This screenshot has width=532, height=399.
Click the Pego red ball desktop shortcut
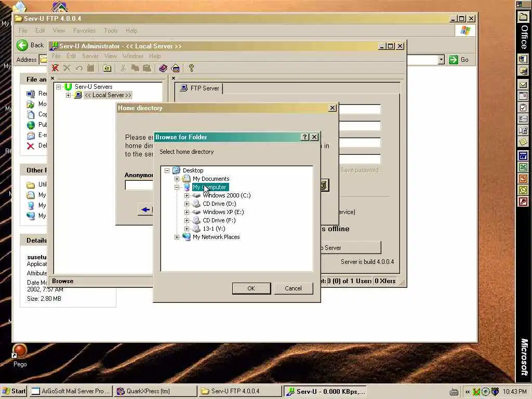(x=20, y=351)
